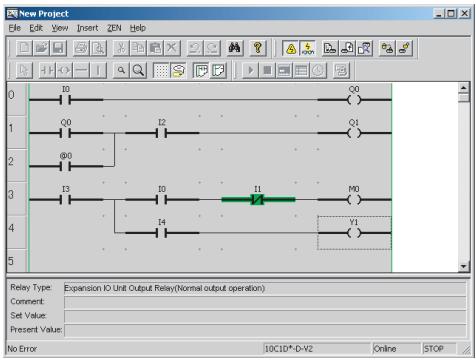Click the verify program icon

tap(364, 49)
